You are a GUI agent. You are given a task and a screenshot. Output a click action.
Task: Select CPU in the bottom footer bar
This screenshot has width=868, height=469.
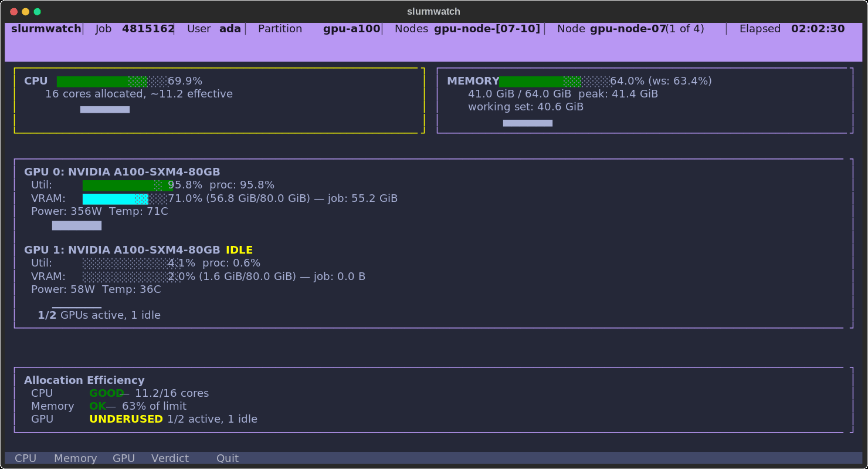[x=25, y=458]
